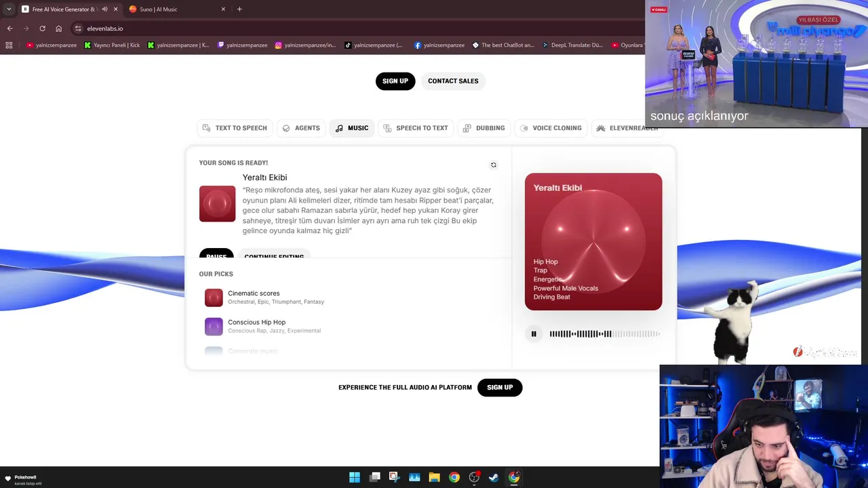Switch to the Voice Cloning tab
Image resolution: width=868 pixels, height=488 pixels.
point(551,128)
